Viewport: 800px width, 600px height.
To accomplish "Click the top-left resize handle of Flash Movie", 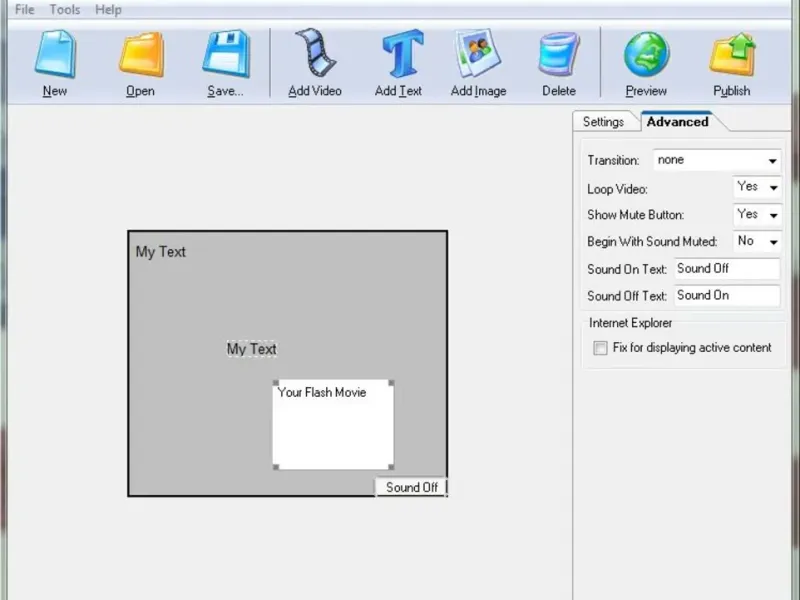I will [276, 383].
